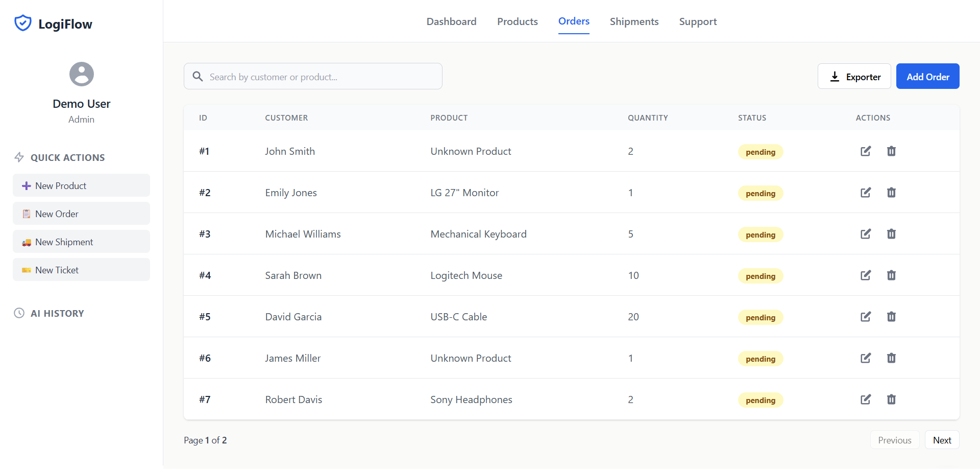Click the Demo User avatar icon
Image resolution: width=980 pixels, height=470 pixels.
(82, 74)
